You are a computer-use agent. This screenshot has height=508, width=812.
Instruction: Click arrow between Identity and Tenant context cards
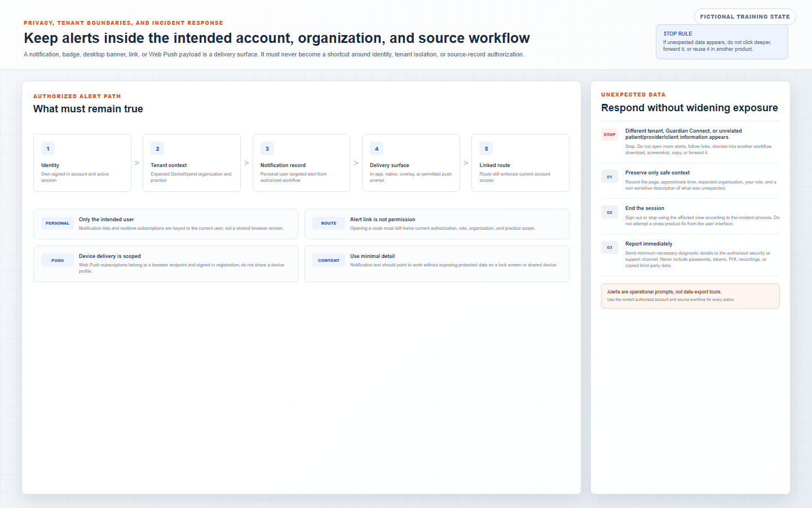(137, 163)
